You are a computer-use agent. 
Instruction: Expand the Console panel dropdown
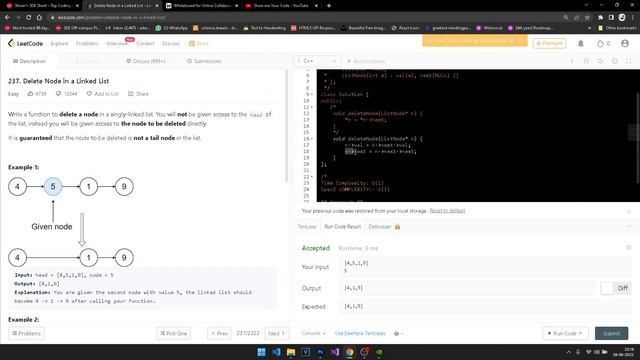tap(313, 333)
